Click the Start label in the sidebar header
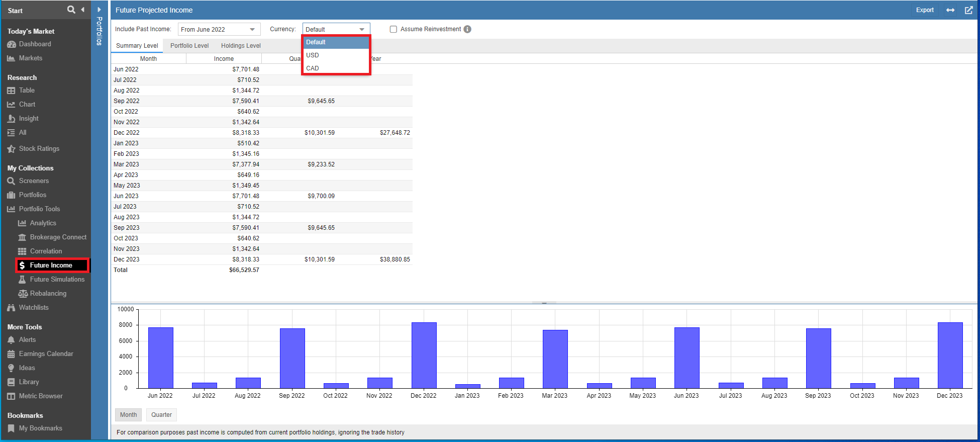 click(15, 11)
